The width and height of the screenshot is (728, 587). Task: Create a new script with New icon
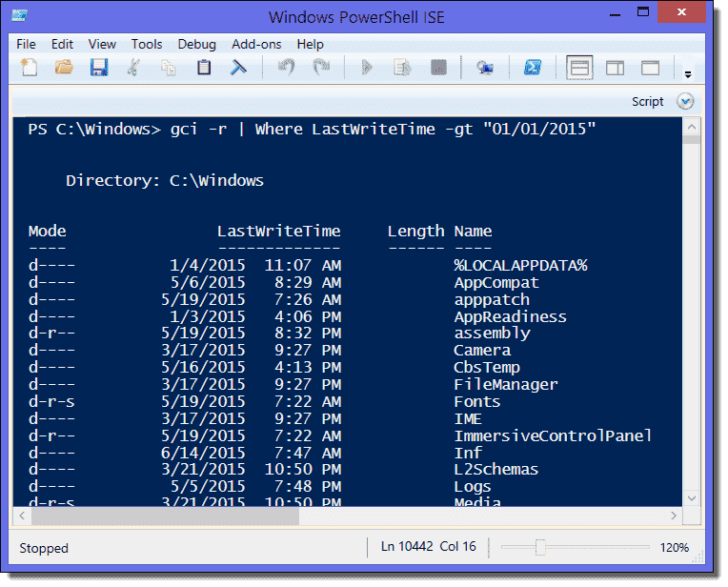click(x=30, y=68)
